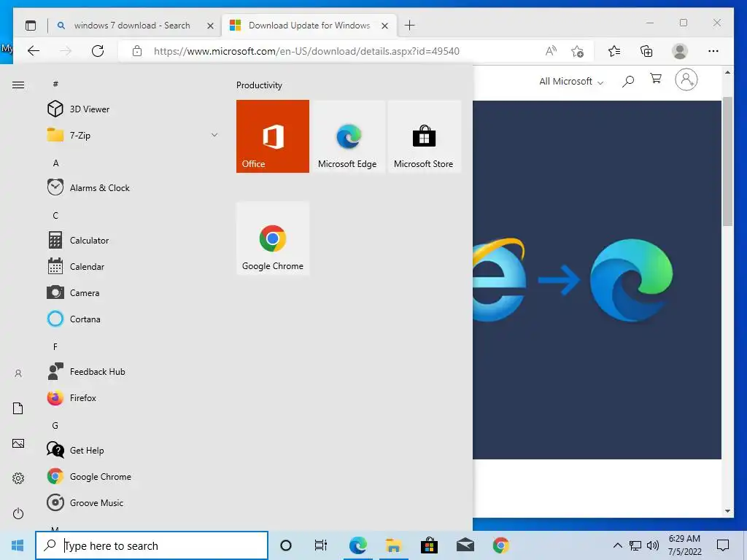Expand the All Microsoft dropdown
747x560 pixels.
(x=571, y=82)
